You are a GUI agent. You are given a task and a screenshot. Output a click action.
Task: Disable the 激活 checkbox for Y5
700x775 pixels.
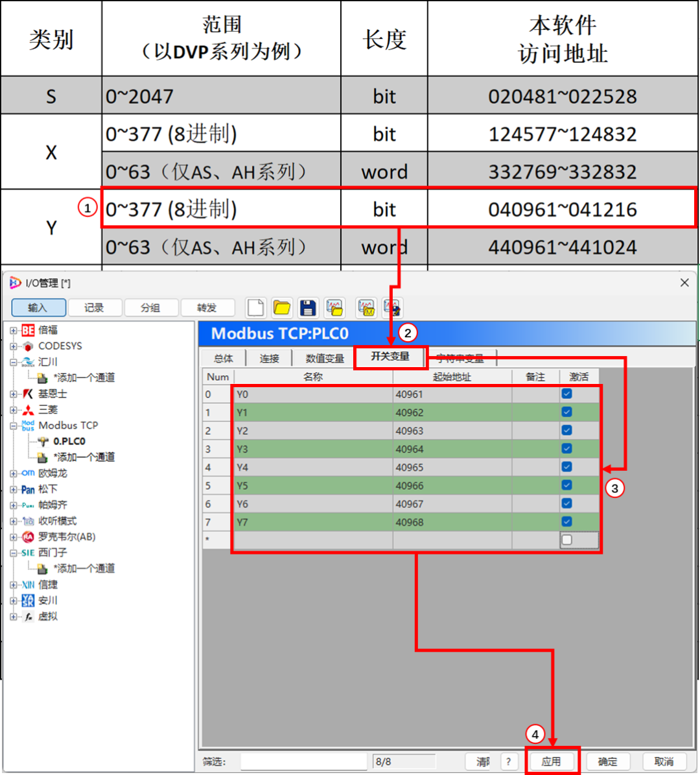(566, 485)
